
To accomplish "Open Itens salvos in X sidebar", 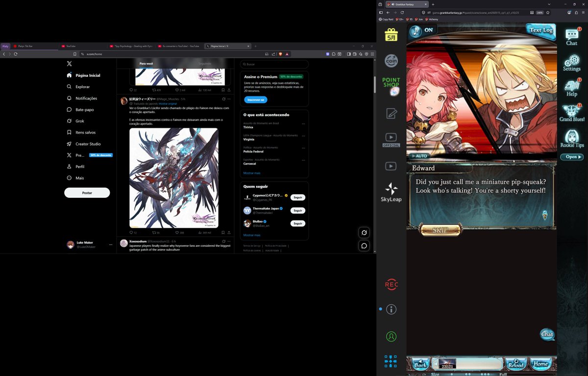I will [81, 132].
